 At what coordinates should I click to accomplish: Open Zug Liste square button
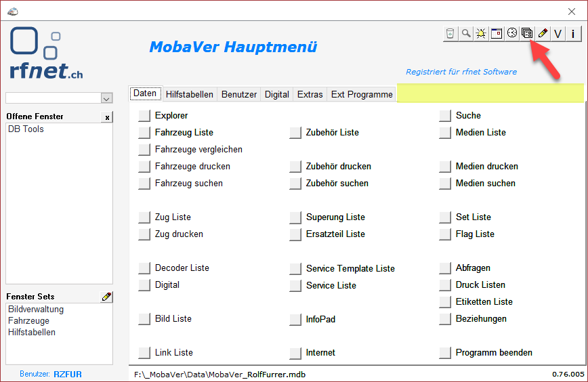pyautogui.click(x=144, y=217)
